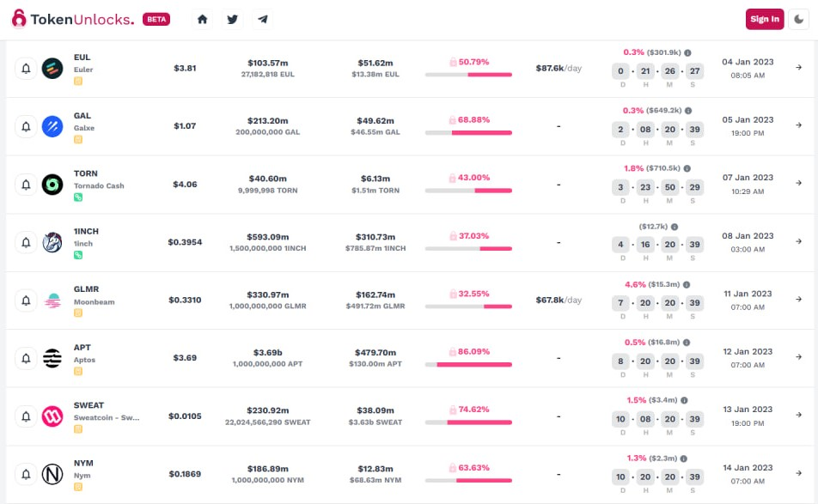This screenshot has height=504, width=818.
Task: Click the TokenUnlocks logo
Action: (x=73, y=19)
